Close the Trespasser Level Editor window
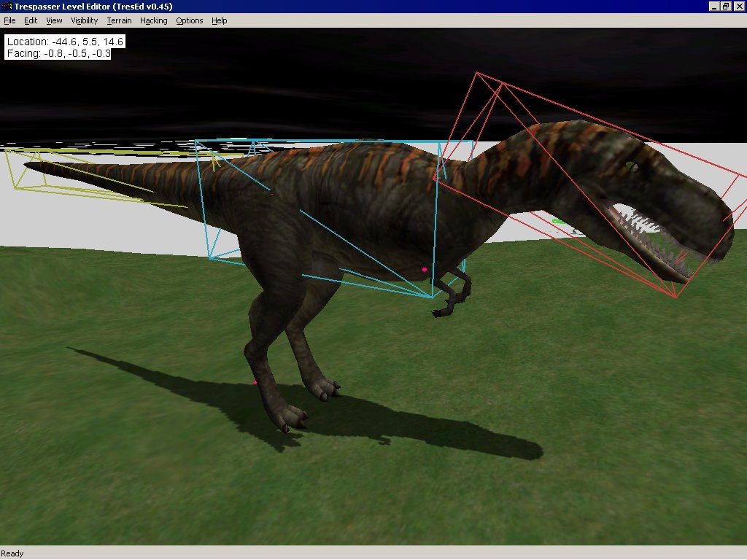 click(738, 6)
